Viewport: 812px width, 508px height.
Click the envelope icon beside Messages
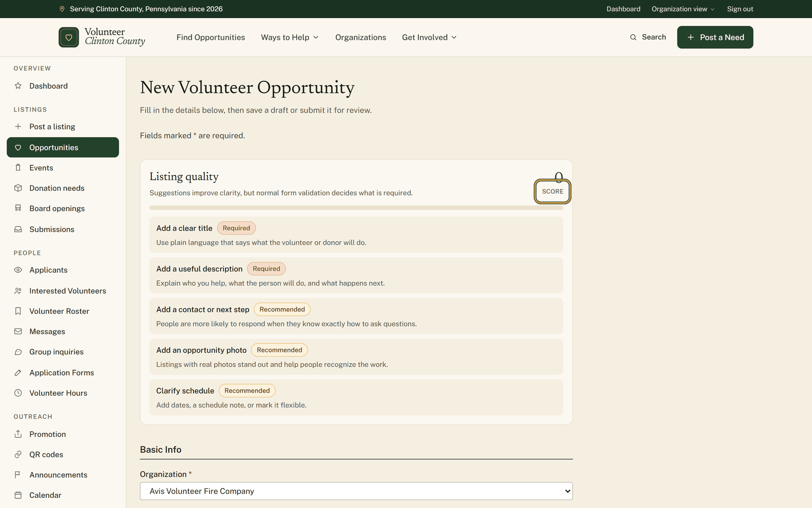(18, 331)
